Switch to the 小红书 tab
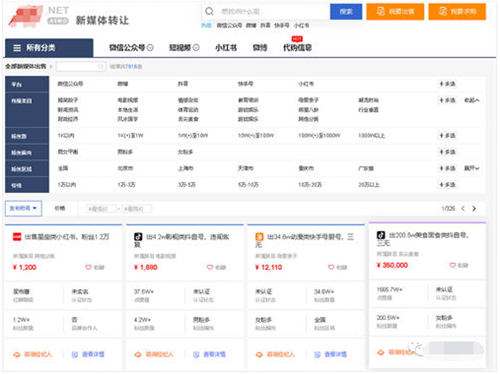This screenshot has height=374, width=500. coord(226,48)
